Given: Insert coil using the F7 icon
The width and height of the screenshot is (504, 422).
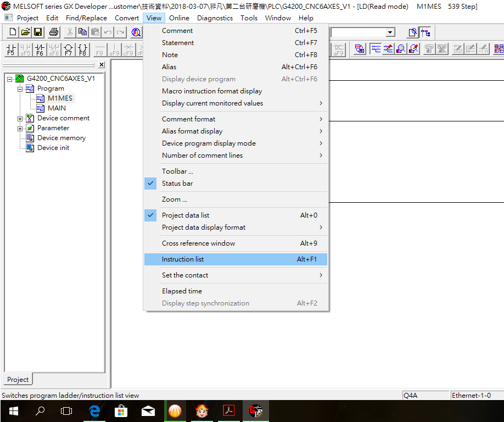Looking at the screenshot, I should pos(68,50).
